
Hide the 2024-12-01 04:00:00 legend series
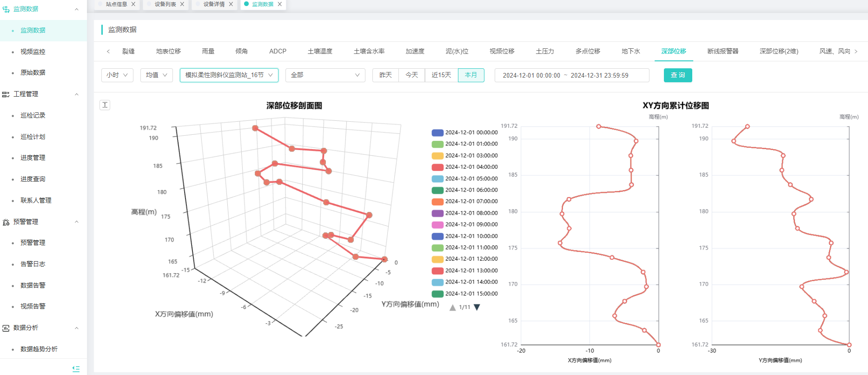[x=464, y=167]
